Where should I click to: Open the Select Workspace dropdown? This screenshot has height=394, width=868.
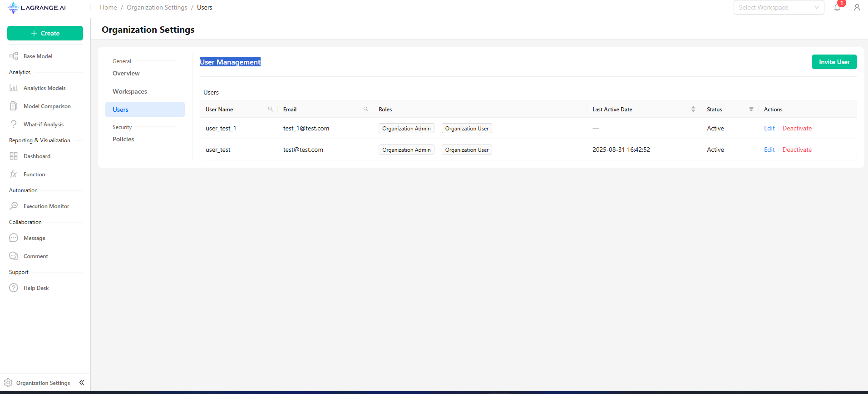[779, 7]
